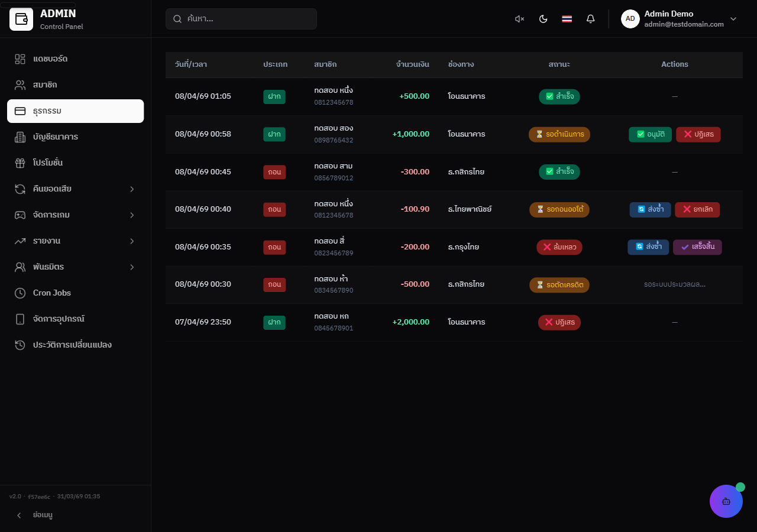Open the notifications bell
Viewport: 757px width, 532px height.
[590, 19]
